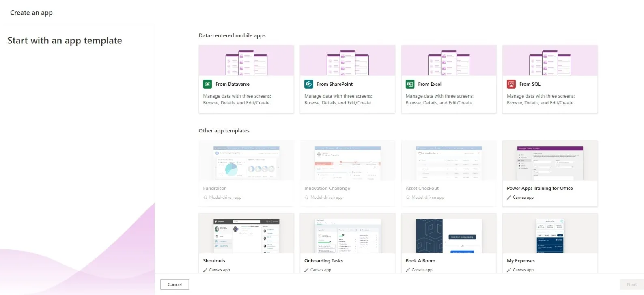644x295 pixels.
Task: Click description text on From Dataverse card
Action: tap(237, 100)
